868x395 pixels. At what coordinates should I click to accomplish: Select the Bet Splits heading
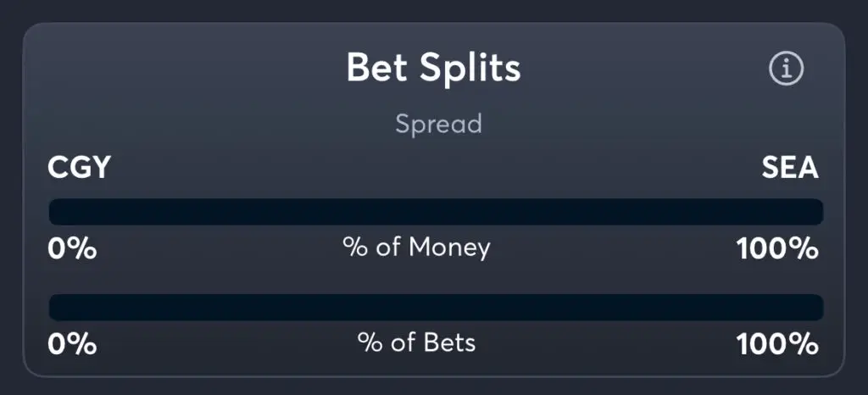point(433,69)
